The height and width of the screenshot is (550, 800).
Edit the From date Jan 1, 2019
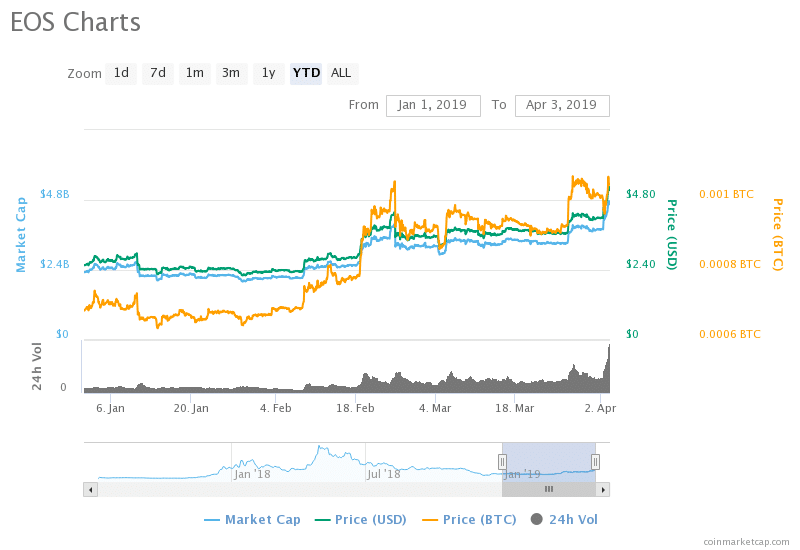(x=433, y=106)
